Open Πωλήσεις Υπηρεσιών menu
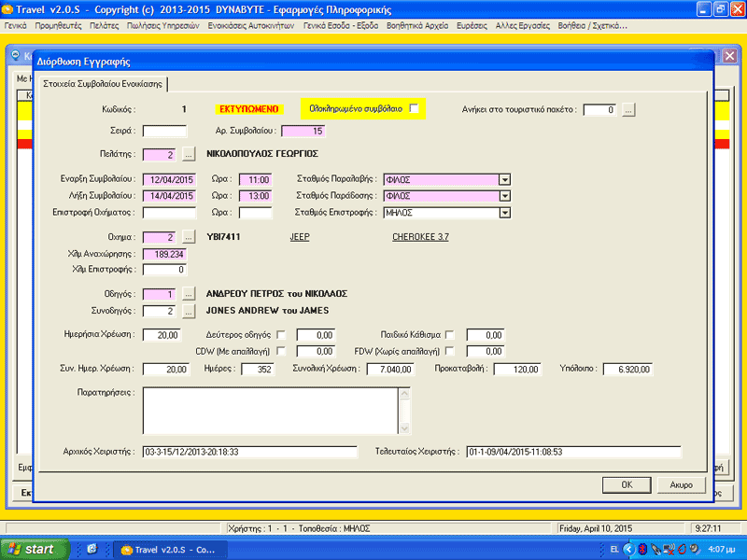Screen dimensions: 747x560 coord(162,26)
